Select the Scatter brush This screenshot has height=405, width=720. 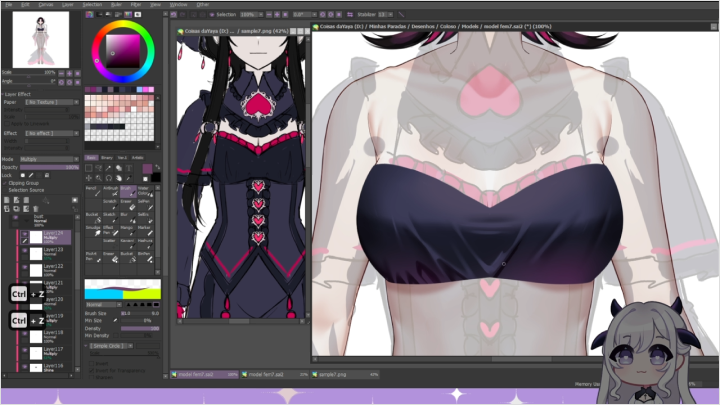coord(111,243)
